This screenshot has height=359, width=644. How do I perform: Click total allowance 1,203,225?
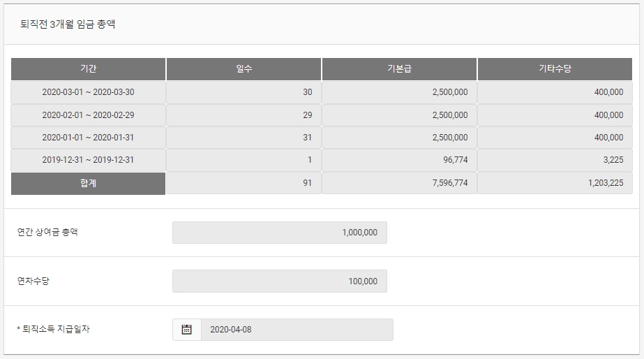coord(555,183)
